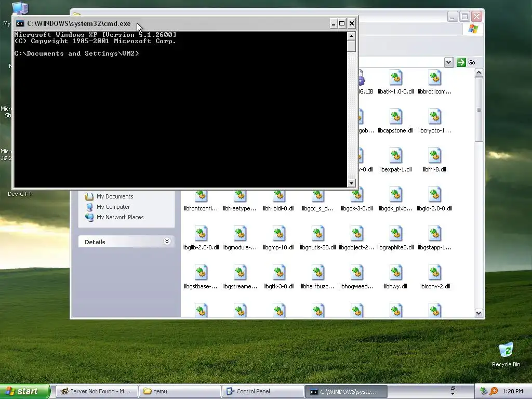This screenshot has width=532, height=399.
Task: Select the libgmodule-... file icon
Action: tap(240, 234)
